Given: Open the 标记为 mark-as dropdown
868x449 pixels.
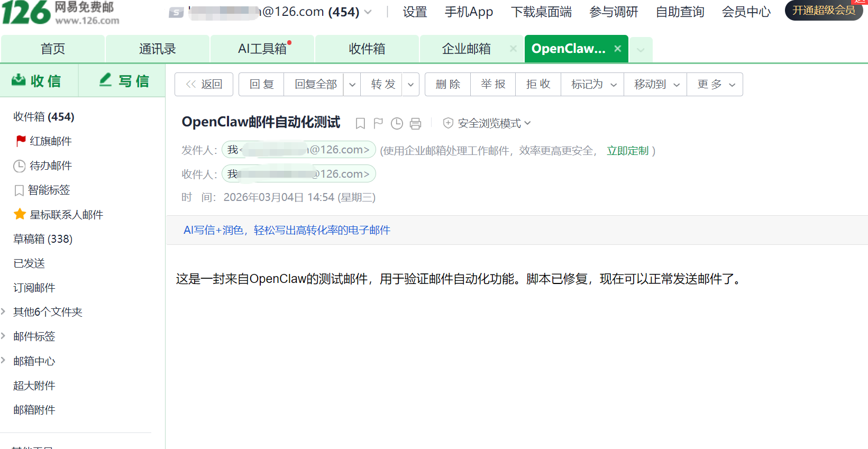Looking at the screenshot, I should coord(592,85).
